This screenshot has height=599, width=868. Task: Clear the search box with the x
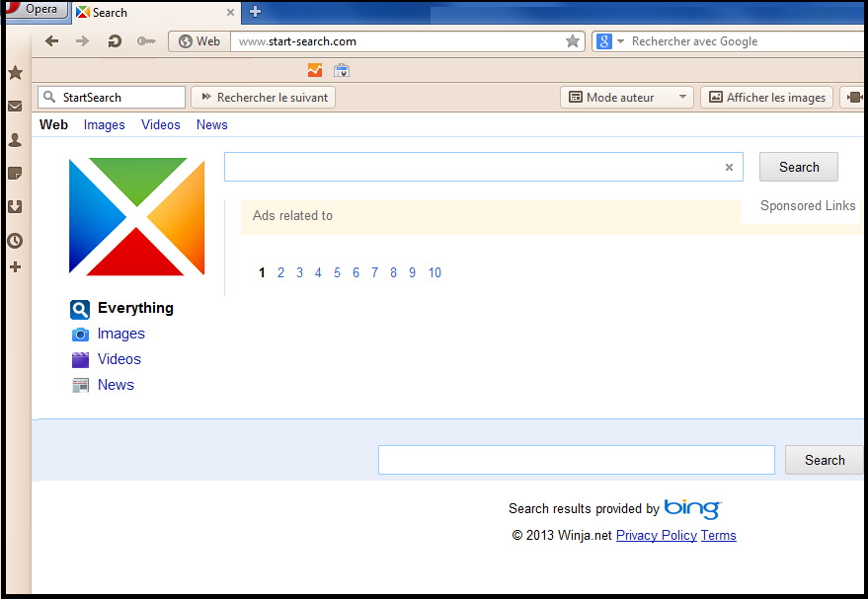pos(729,167)
